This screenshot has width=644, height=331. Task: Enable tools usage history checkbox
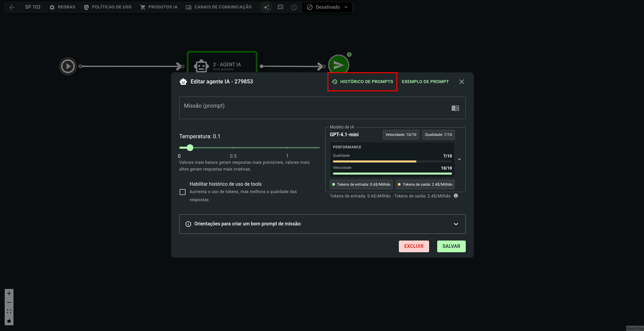tap(183, 192)
